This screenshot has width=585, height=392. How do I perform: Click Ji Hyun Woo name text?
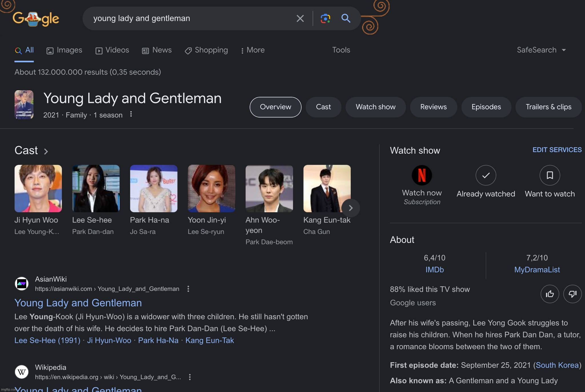(36, 220)
